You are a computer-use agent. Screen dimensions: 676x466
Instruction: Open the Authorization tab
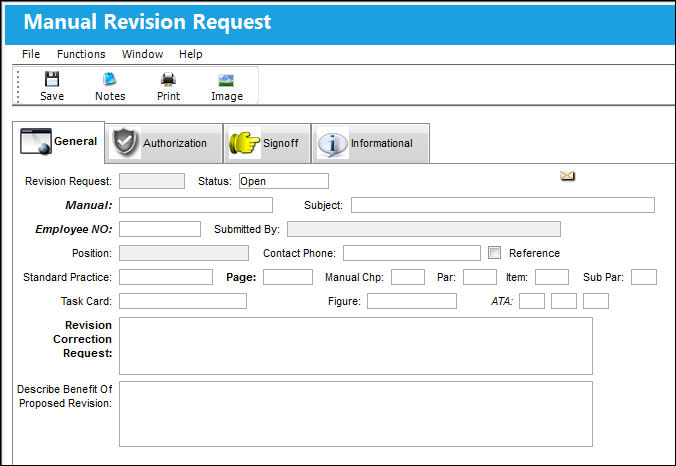pos(163,143)
